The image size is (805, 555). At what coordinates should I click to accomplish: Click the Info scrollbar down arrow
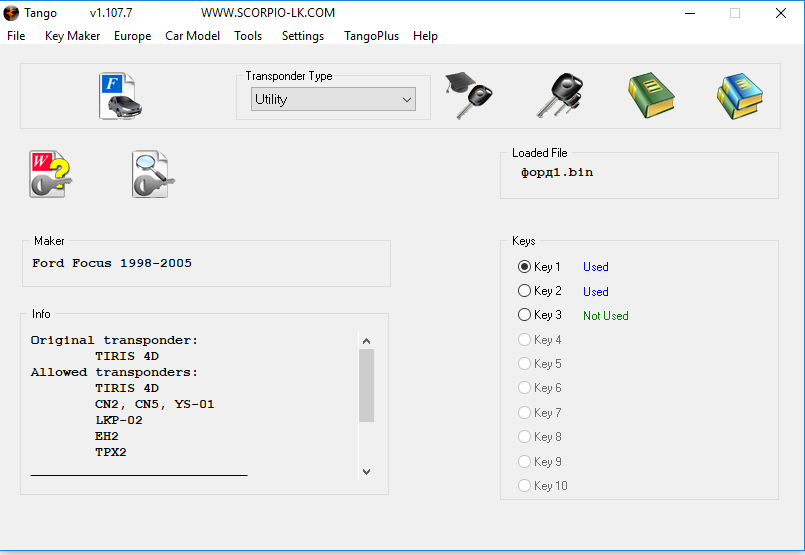pyautogui.click(x=367, y=471)
